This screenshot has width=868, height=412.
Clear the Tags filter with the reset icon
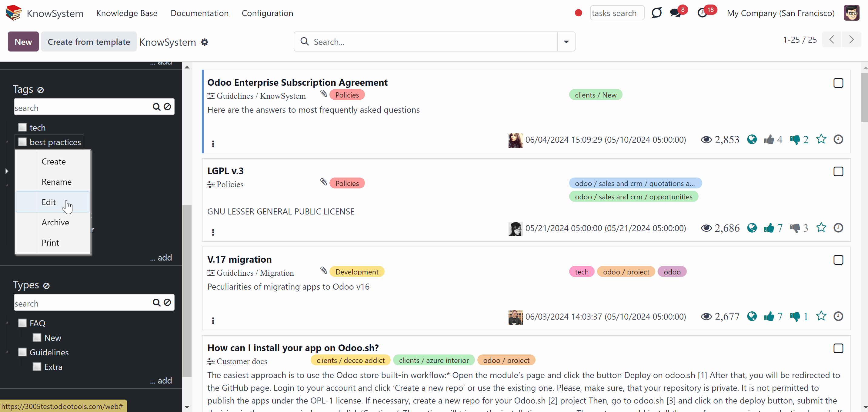click(x=40, y=90)
